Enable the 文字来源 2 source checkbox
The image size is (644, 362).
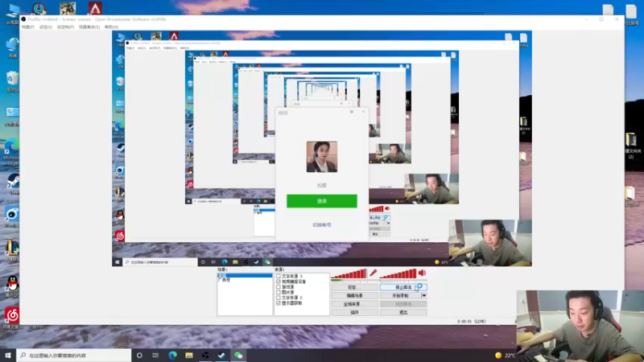[x=279, y=298]
